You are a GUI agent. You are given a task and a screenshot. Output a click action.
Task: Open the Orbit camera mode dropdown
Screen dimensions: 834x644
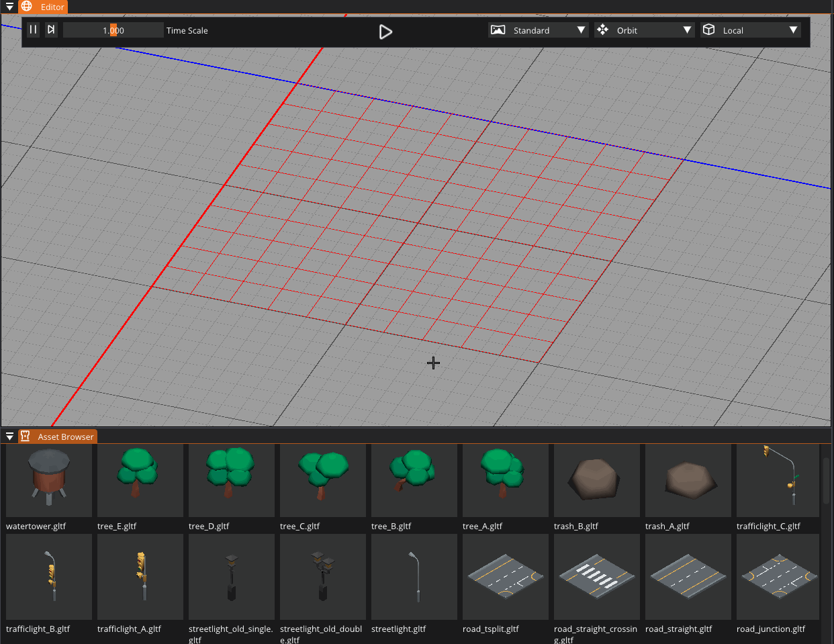click(x=687, y=30)
